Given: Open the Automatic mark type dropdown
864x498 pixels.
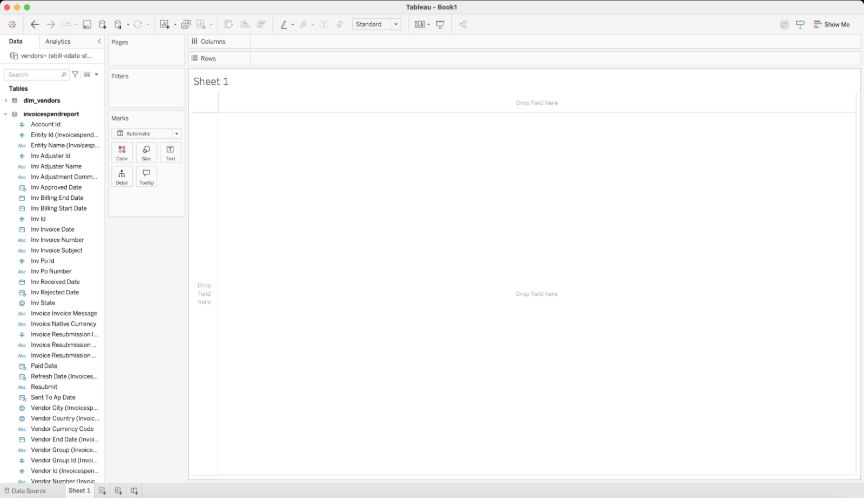Looking at the screenshot, I should coord(146,133).
